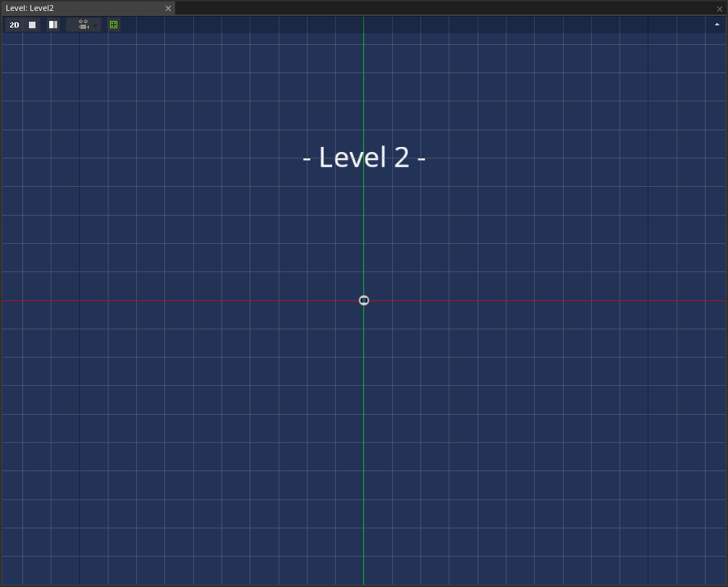The image size is (728, 587).
Task: Select the Level: Level2 tab
Action: 88,8
